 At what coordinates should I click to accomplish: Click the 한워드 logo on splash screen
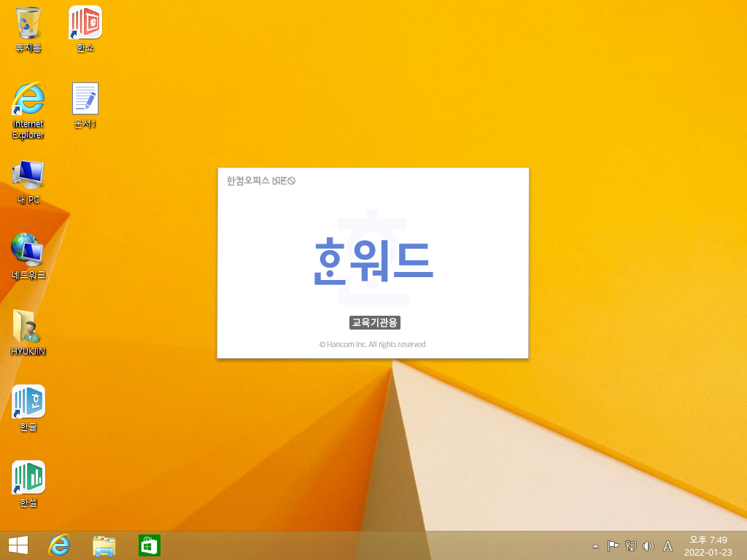pyautogui.click(x=373, y=261)
